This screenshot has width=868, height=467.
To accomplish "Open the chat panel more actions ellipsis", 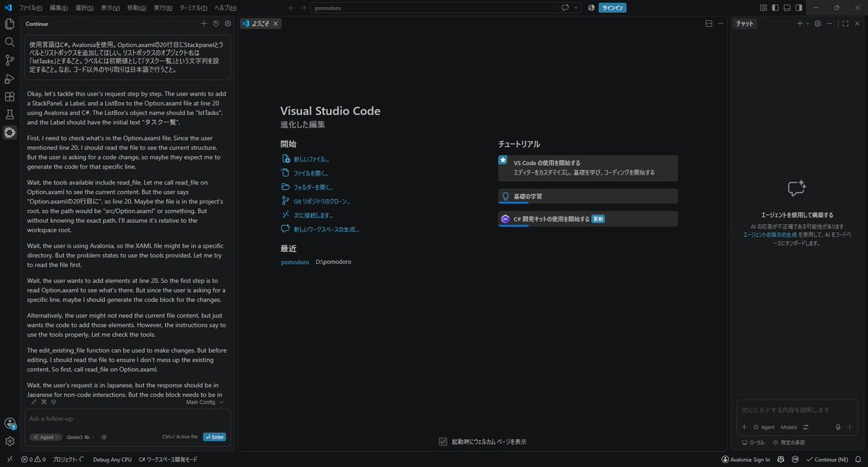I will pyautogui.click(x=828, y=23).
